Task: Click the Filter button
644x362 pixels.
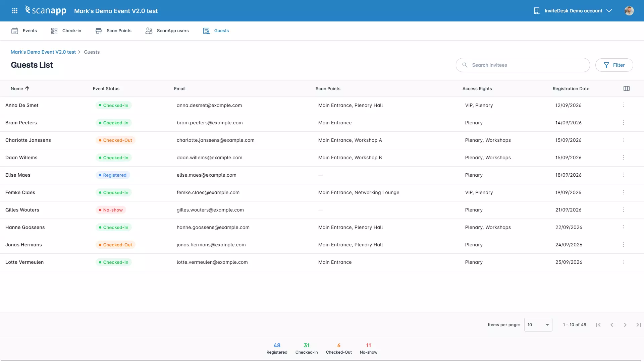Action: [x=614, y=65]
